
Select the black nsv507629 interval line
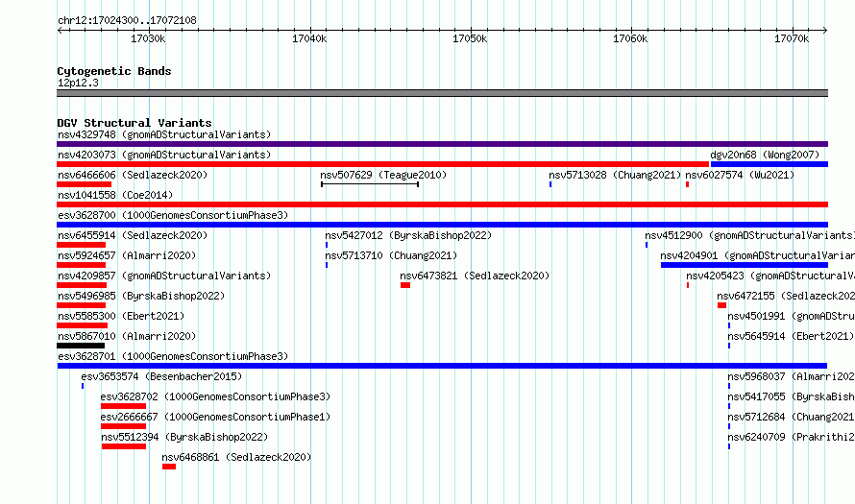(x=370, y=184)
